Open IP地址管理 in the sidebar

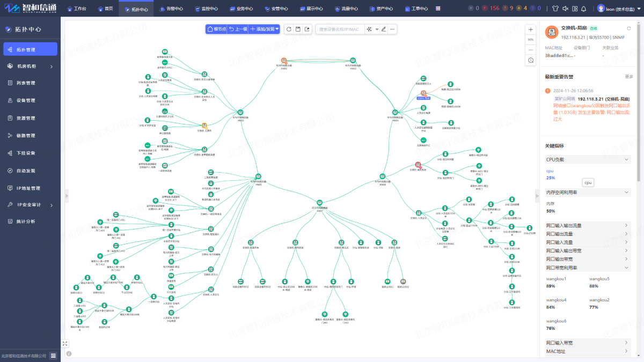pyautogui.click(x=30, y=188)
